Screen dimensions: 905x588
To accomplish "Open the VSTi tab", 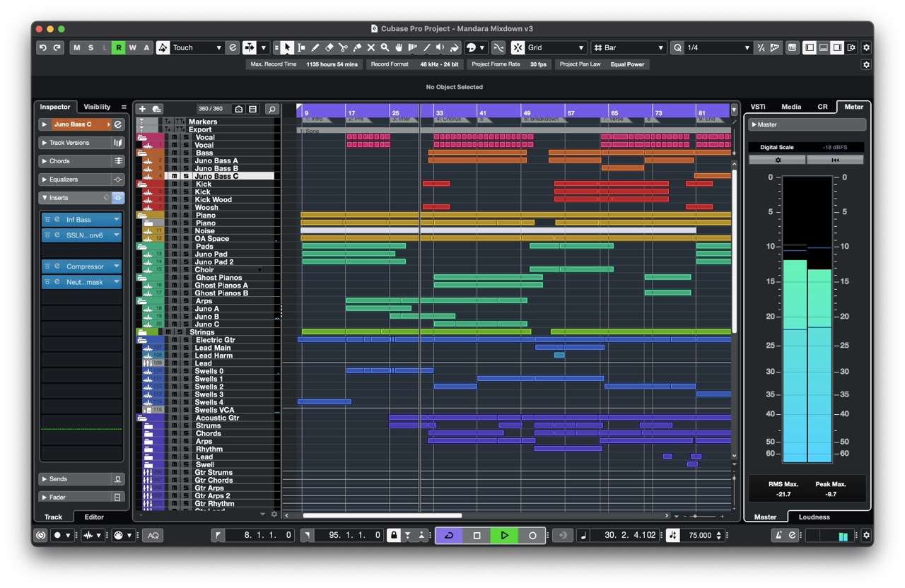I will coord(758,107).
